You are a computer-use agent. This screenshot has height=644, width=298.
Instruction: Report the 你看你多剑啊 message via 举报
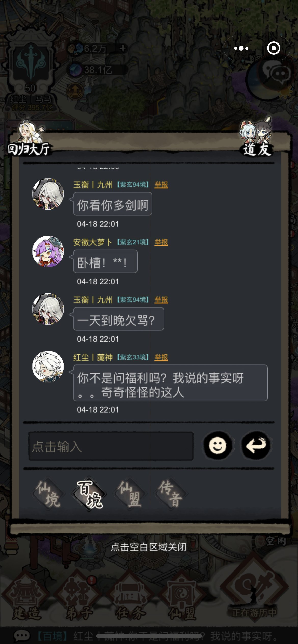tap(161, 185)
